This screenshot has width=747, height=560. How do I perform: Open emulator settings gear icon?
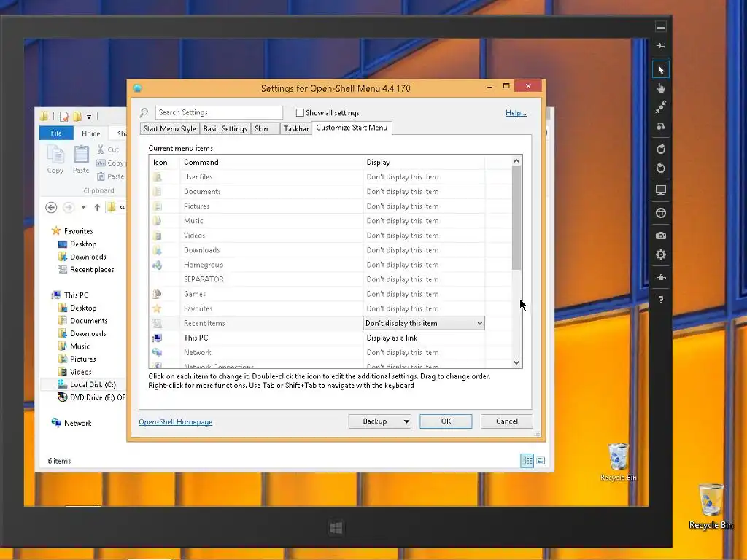pyautogui.click(x=661, y=254)
